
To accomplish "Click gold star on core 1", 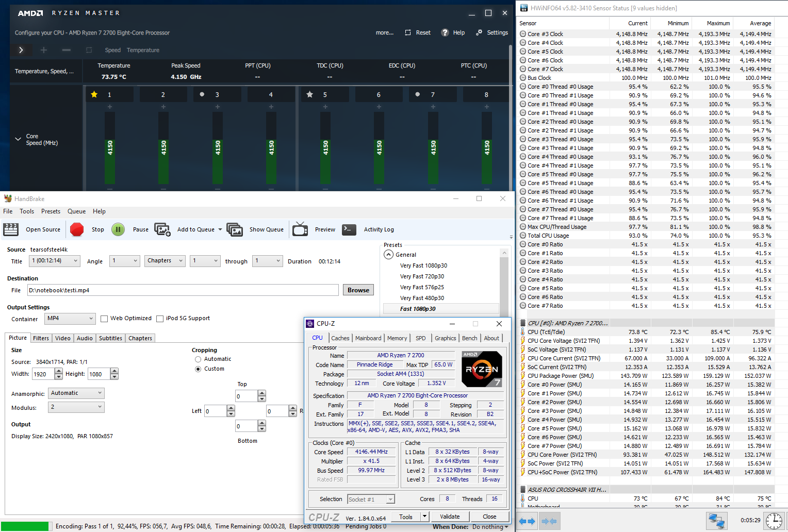I will coord(94,94).
